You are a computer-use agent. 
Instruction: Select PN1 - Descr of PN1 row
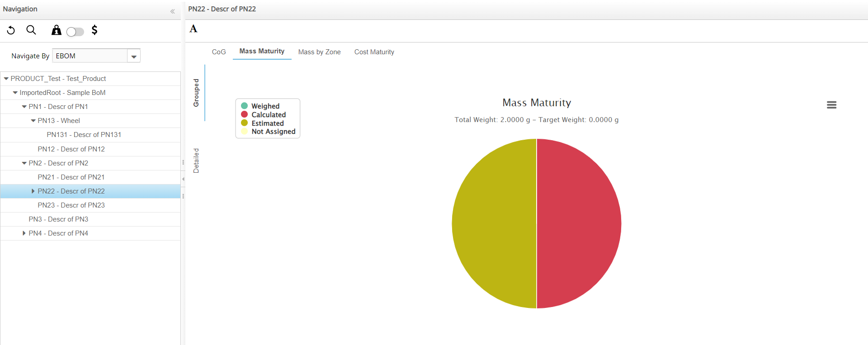[90, 107]
